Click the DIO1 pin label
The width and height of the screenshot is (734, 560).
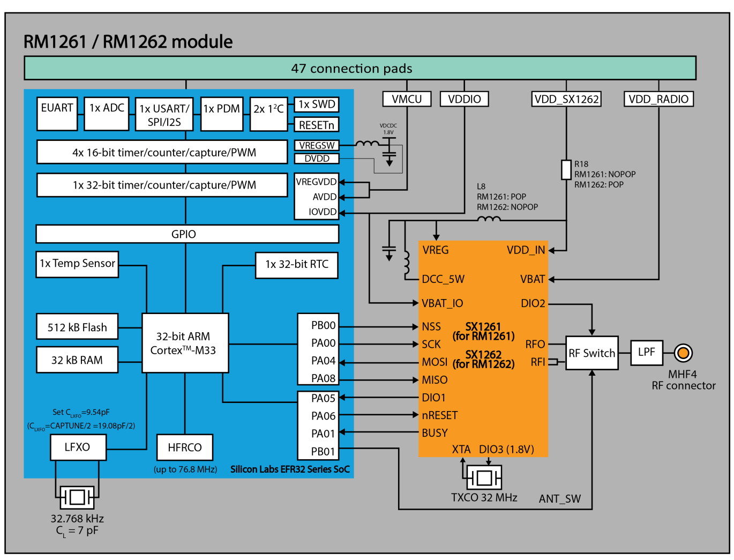tap(434, 398)
